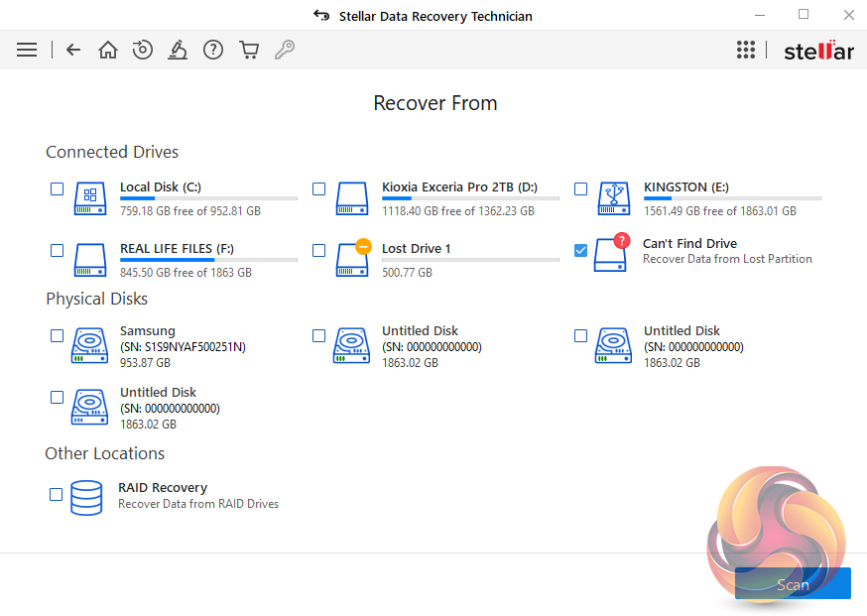The height and width of the screenshot is (616, 867).
Task: Click the SN: S1S9NYAF500251N serial text
Action: (x=183, y=347)
